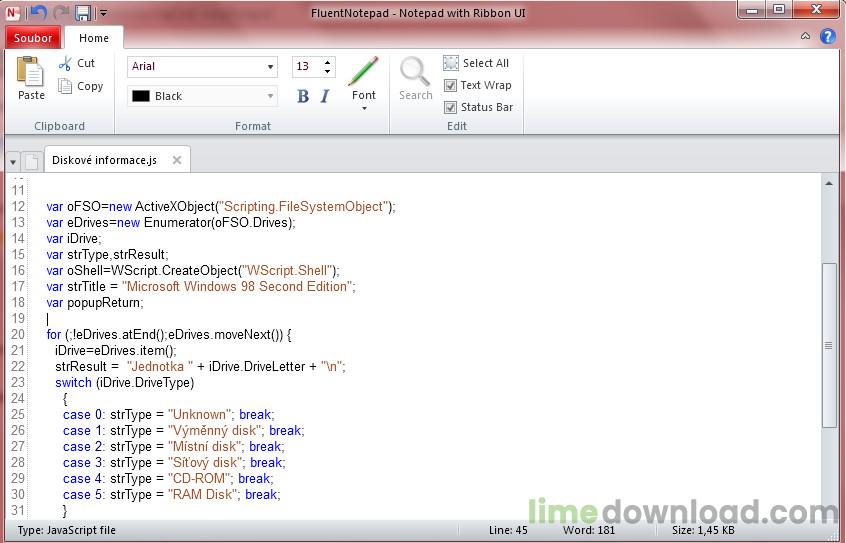Switch to the Home ribbon tab
846x543 pixels.
point(94,38)
